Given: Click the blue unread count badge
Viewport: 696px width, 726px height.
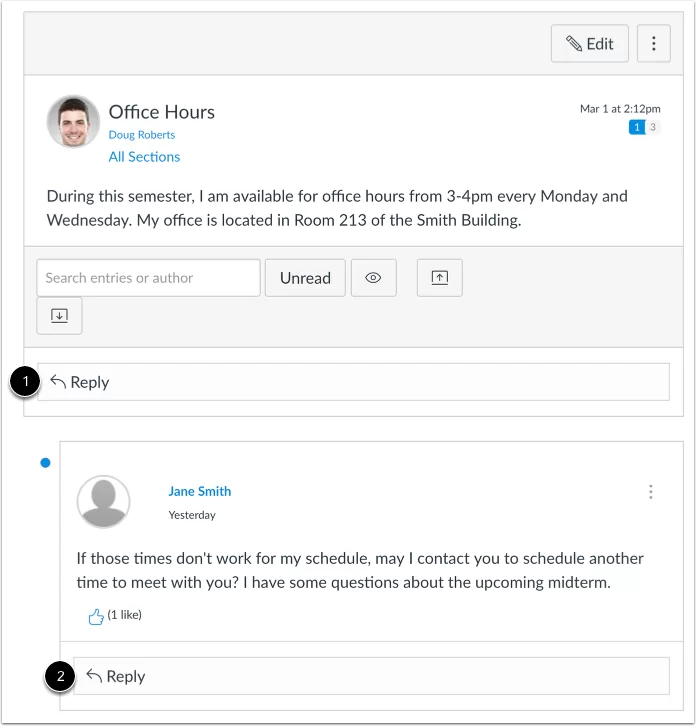Looking at the screenshot, I should (636, 127).
